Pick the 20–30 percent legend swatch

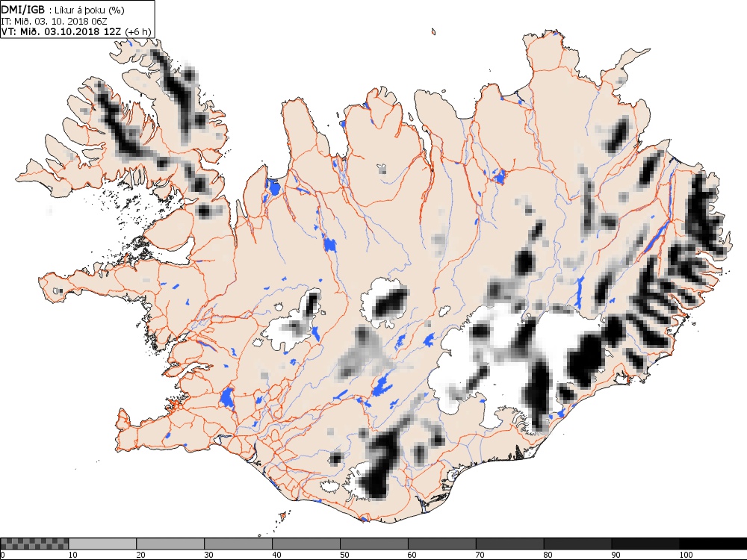[x=170, y=544]
